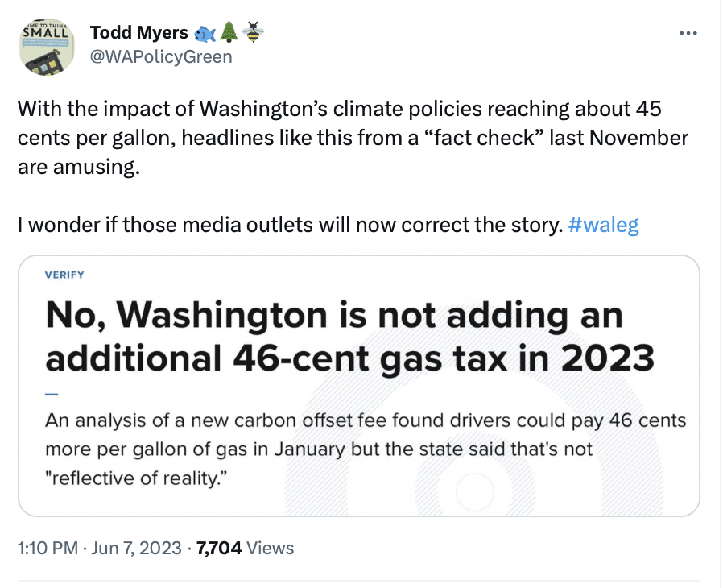Click the small blue dash under headline
This screenshot has width=723, height=588.
(x=52, y=395)
